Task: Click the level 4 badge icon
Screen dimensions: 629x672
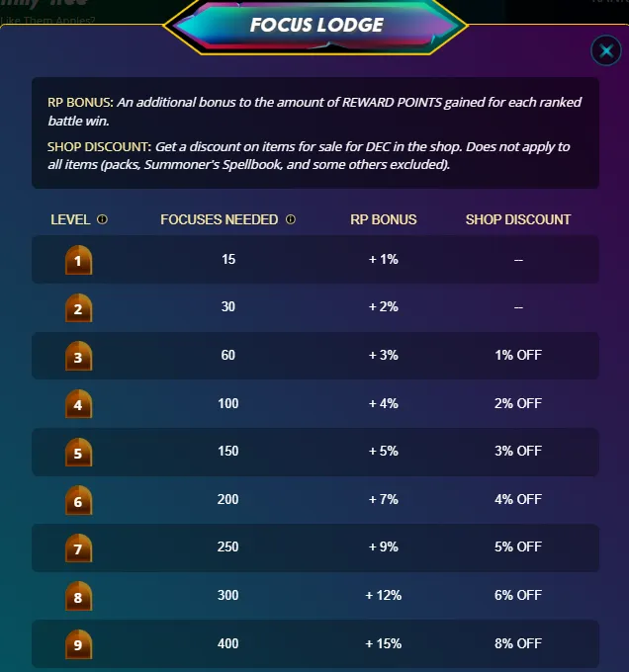Action: (78, 403)
